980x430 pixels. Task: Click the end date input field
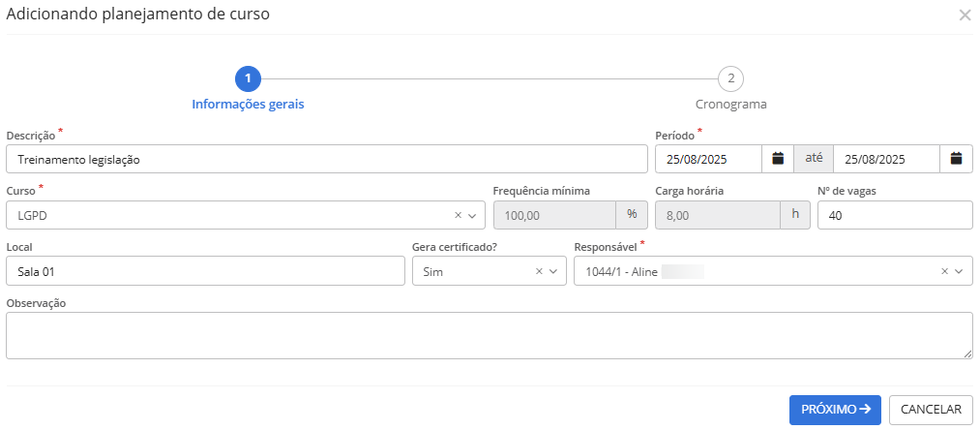(885, 159)
